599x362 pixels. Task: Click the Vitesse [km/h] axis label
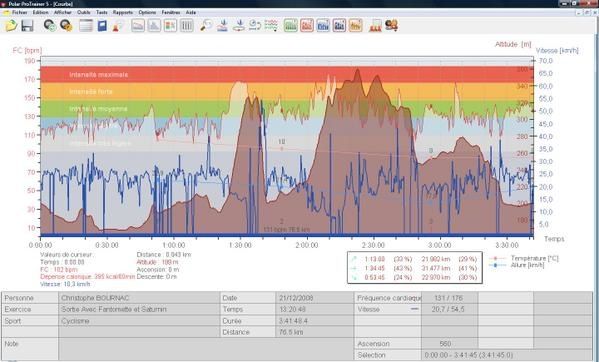(557, 50)
